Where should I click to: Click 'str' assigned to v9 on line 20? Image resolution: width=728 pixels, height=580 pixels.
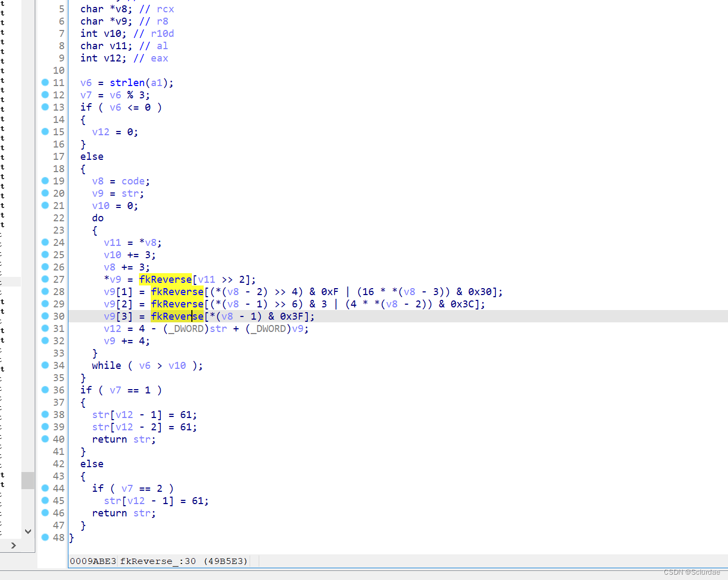click(x=130, y=194)
